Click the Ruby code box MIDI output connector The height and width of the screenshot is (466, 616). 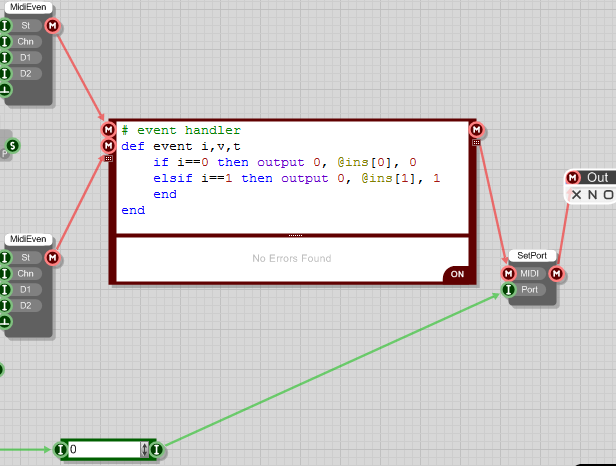tap(476, 130)
